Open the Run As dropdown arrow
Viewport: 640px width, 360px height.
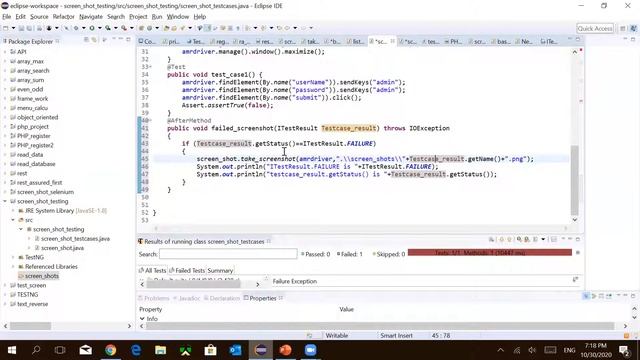click(x=99, y=28)
